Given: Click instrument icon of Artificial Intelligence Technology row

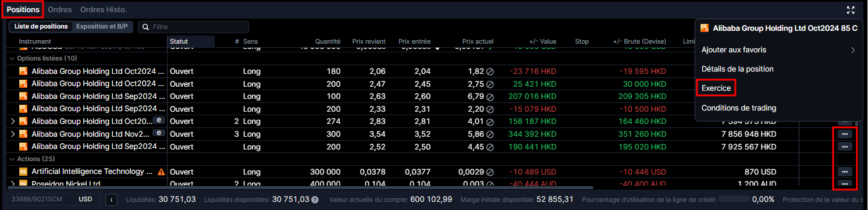Looking at the screenshot, I should point(23,172).
